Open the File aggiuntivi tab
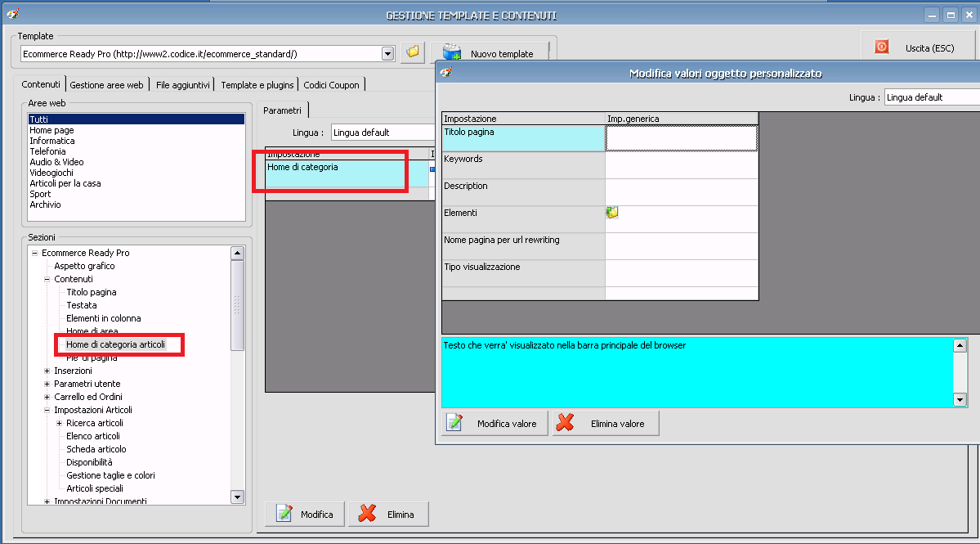980x544 pixels. pos(182,85)
